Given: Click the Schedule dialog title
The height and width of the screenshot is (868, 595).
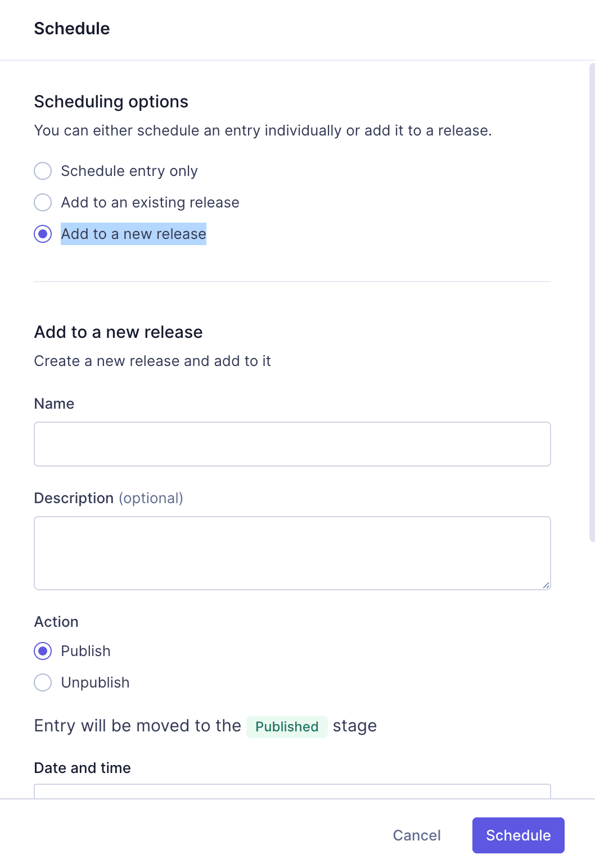Looking at the screenshot, I should (72, 29).
